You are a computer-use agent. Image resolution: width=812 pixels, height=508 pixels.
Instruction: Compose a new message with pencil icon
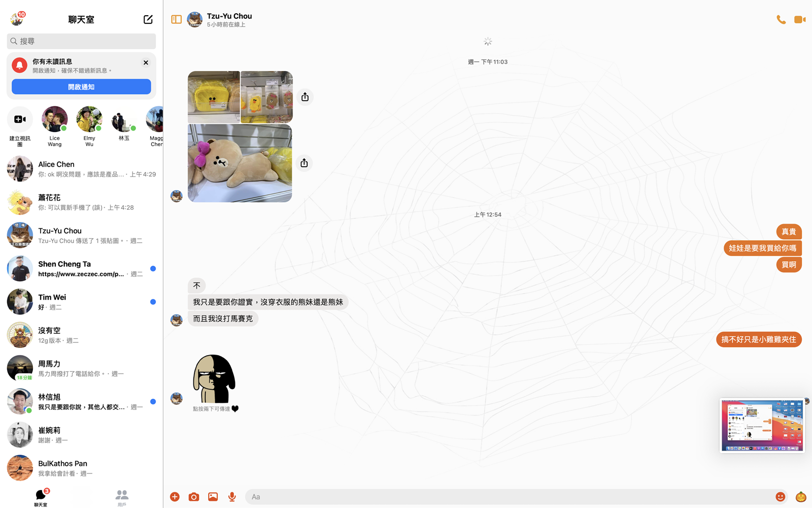(x=148, y=19)
